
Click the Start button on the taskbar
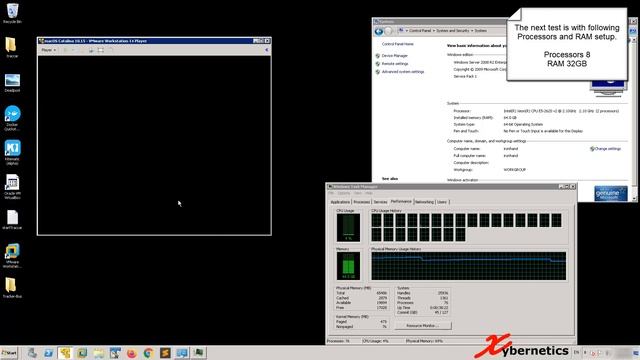coord(9,353)
